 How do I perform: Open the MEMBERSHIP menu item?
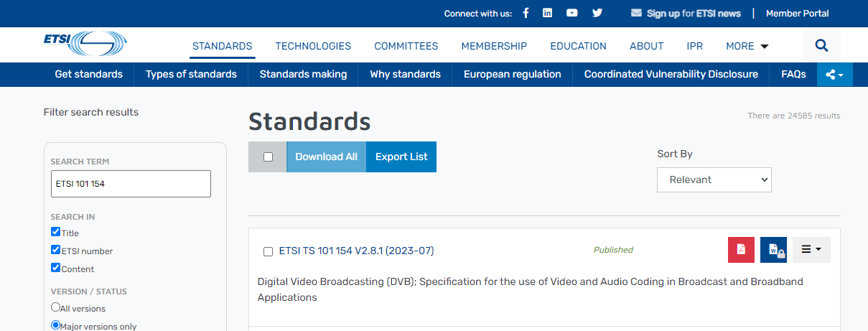click(494, 46)
